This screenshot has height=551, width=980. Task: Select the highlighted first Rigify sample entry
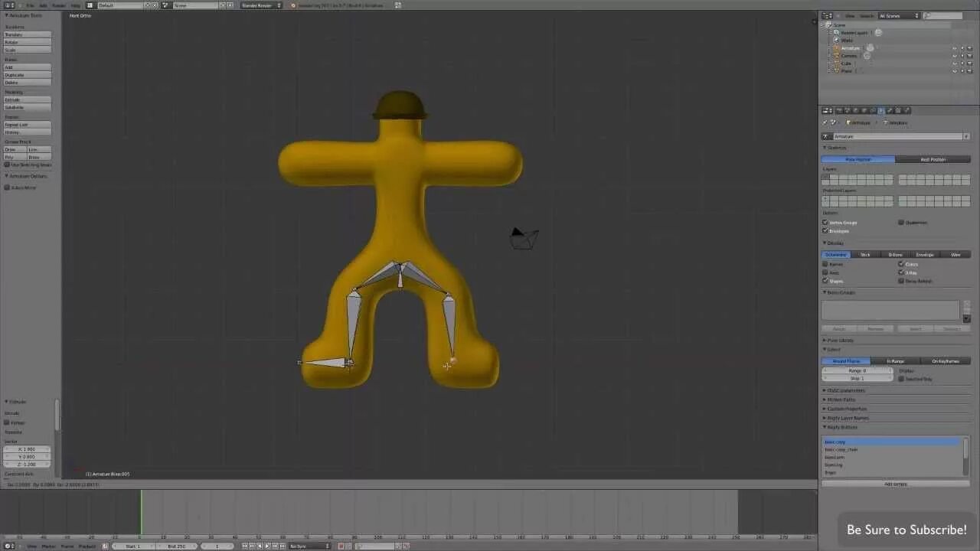[x=892, y=442]
